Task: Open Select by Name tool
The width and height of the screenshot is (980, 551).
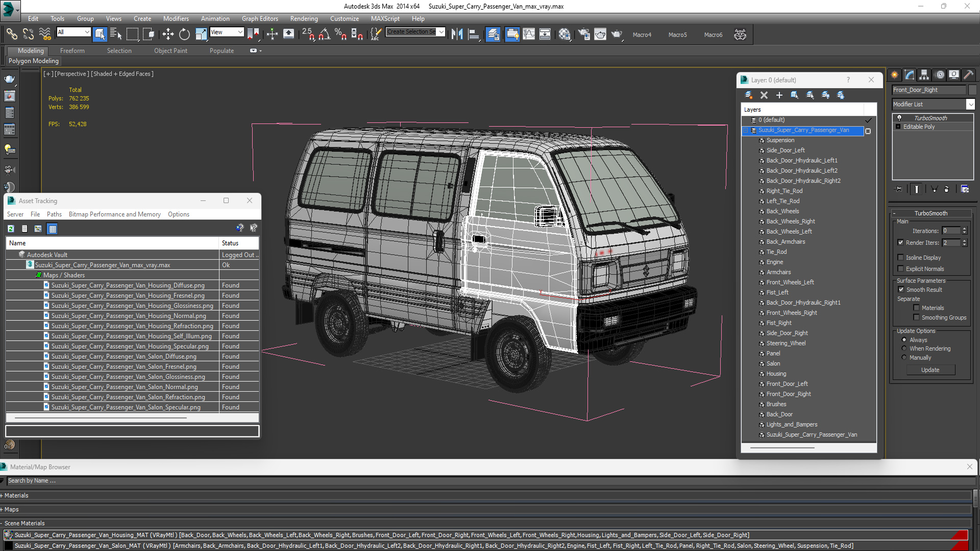Action: tap(116, 34)
